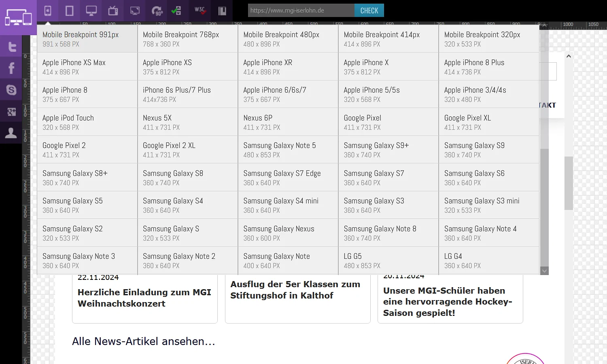607x364 pixels.
Task: Select the Samsung Galaxy S7 360 x 640 preset
Action: (x=388, y=178)
